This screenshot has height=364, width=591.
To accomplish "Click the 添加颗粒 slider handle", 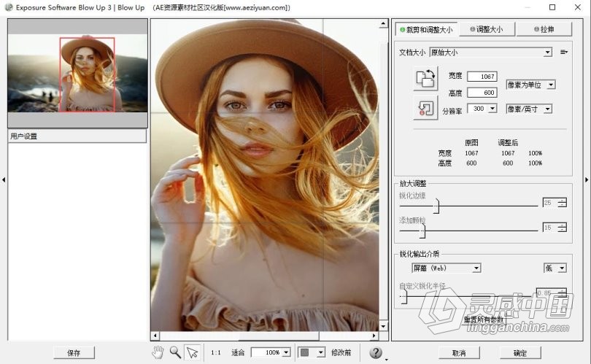I will coord(422,231).
